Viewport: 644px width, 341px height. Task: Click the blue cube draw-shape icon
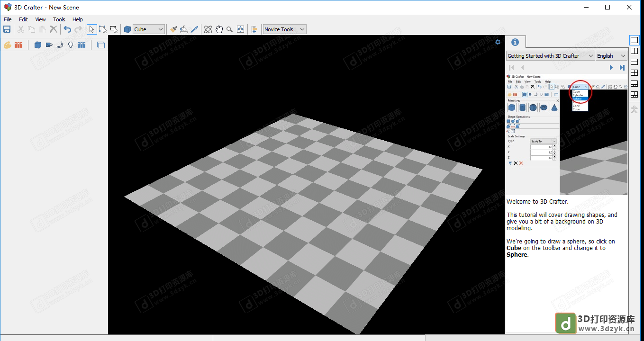pyautogui.click(x=127, y=29)
